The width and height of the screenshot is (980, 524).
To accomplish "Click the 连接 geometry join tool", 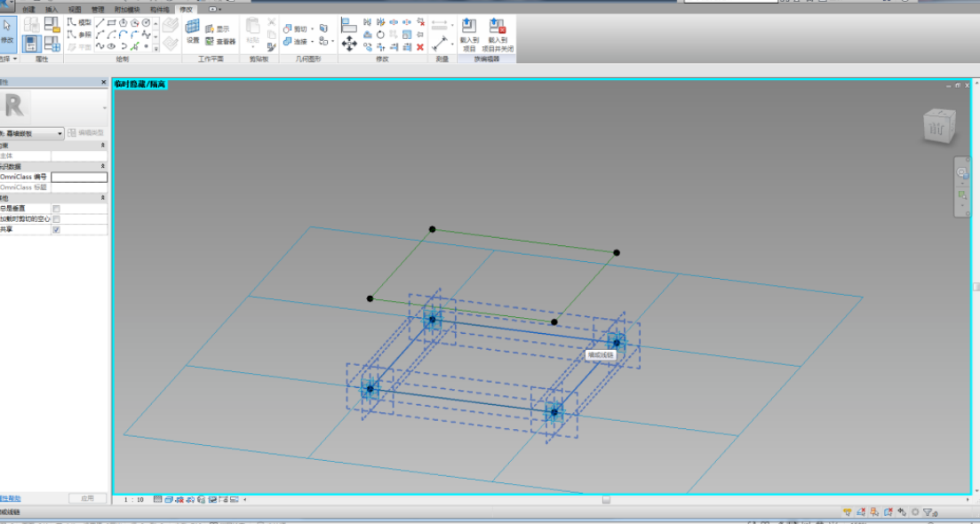I will [295, 41].
